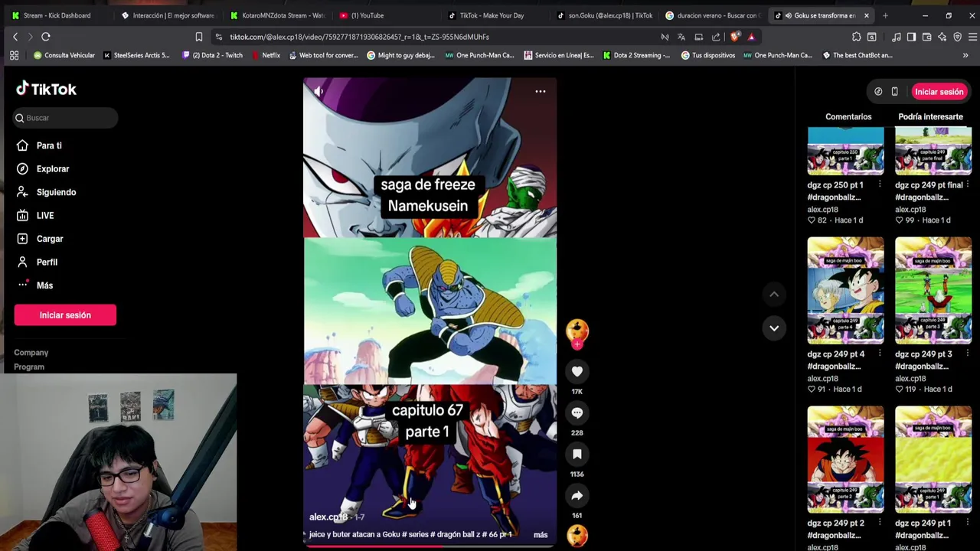Open the spinning music disc icon
The width and height of the screenshot is (980, 551).
(x=577, y=535)
